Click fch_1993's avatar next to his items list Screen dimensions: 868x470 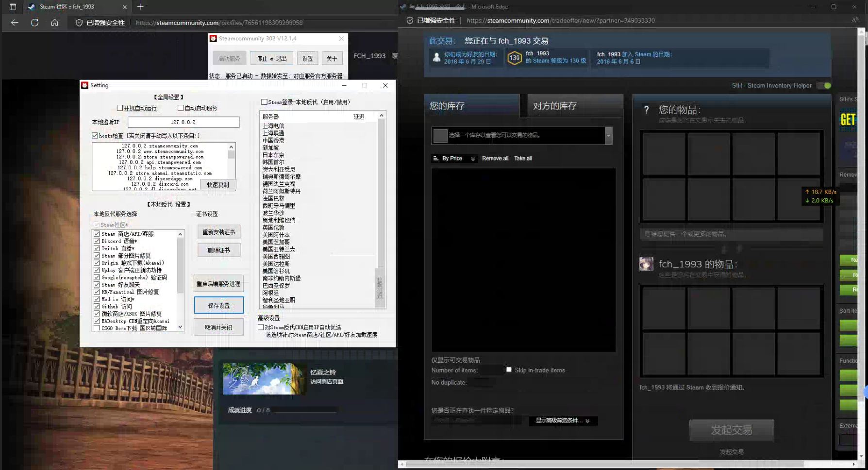pos(646,264)
